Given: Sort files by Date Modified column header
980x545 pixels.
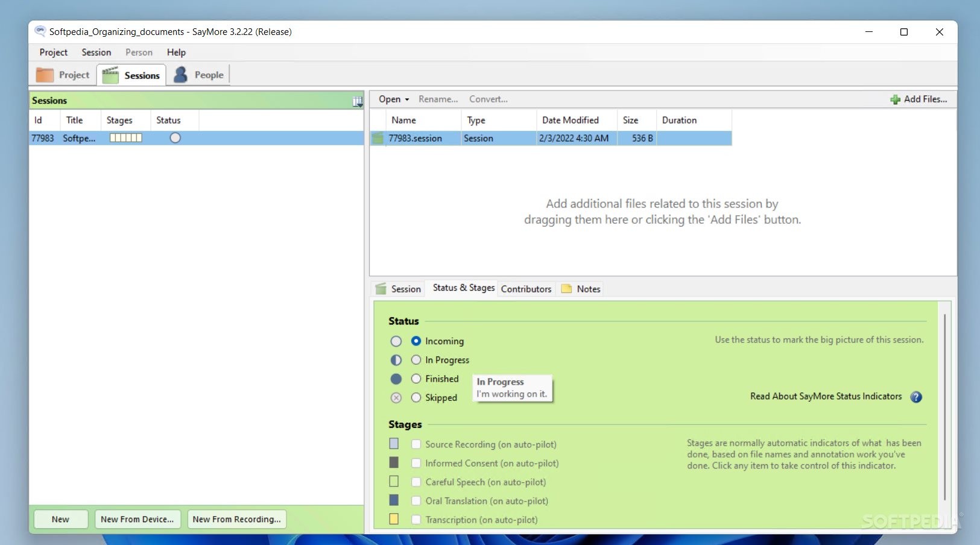Looking at the screenshot, I should pos(577,121).
